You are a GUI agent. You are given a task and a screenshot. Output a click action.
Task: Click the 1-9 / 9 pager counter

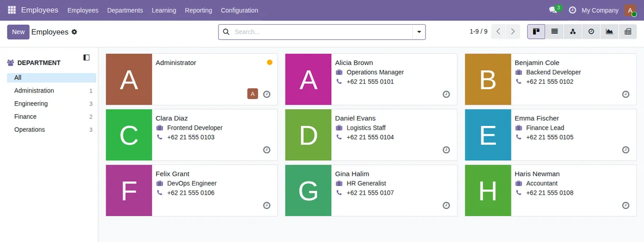click(479, 32)
